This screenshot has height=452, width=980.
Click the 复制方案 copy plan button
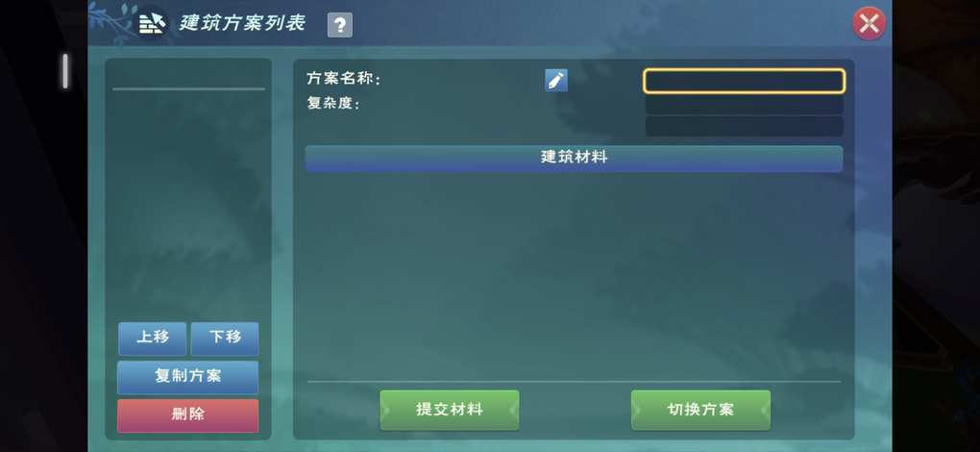click(x=188, y=377)
